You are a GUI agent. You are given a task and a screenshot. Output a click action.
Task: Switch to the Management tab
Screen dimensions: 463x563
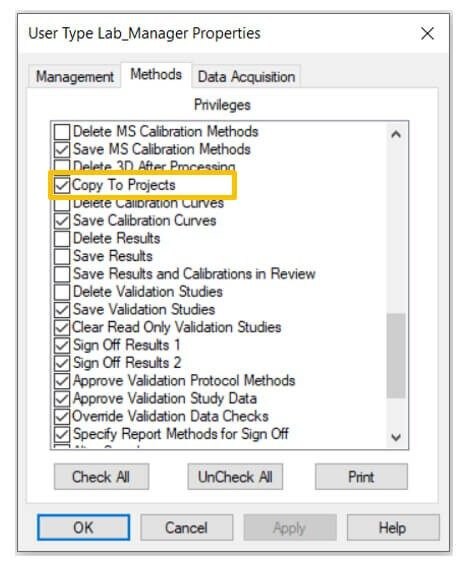(75, 76)
